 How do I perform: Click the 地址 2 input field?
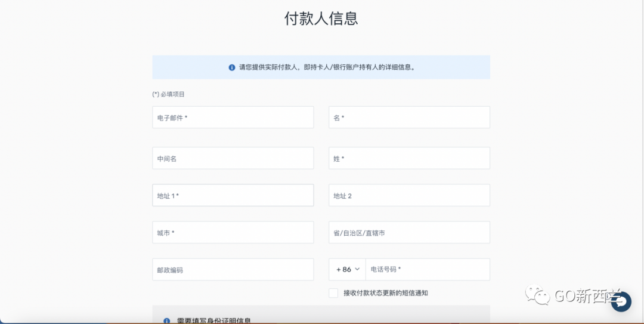click(409, 195)
